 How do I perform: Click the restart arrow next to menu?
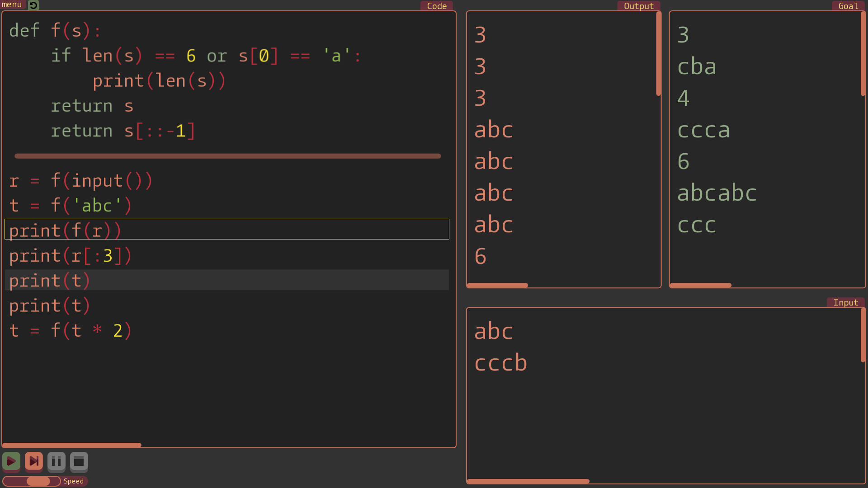point(33,5)
